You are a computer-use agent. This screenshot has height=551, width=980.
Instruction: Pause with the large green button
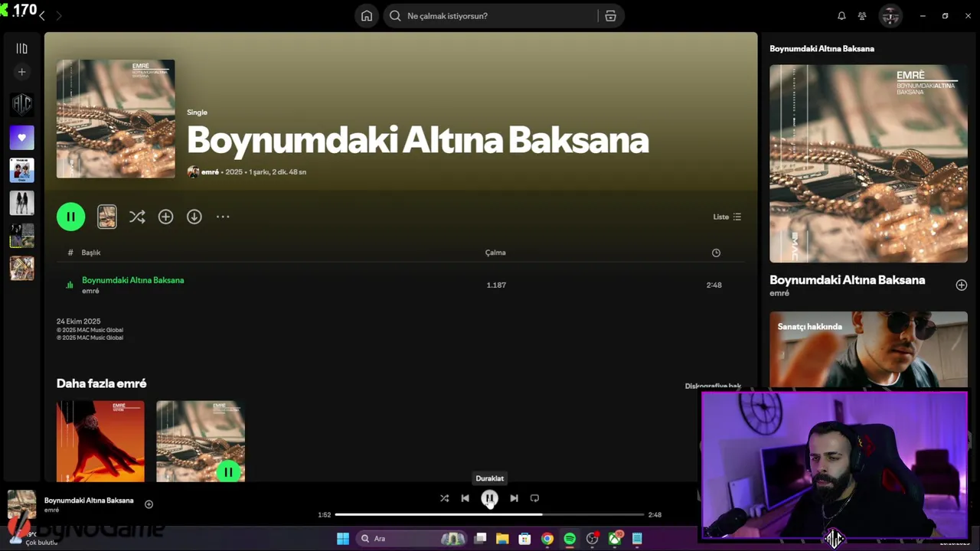[x=70, y=217]
